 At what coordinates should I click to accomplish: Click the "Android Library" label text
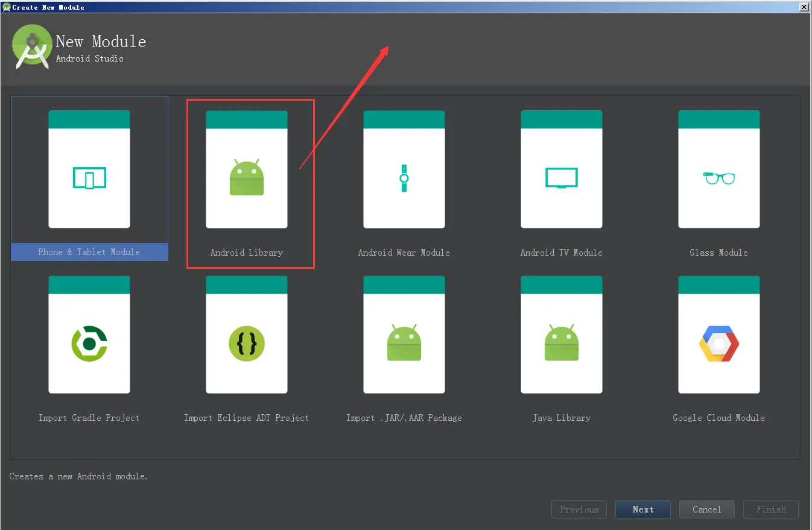[x=247, y=253]
